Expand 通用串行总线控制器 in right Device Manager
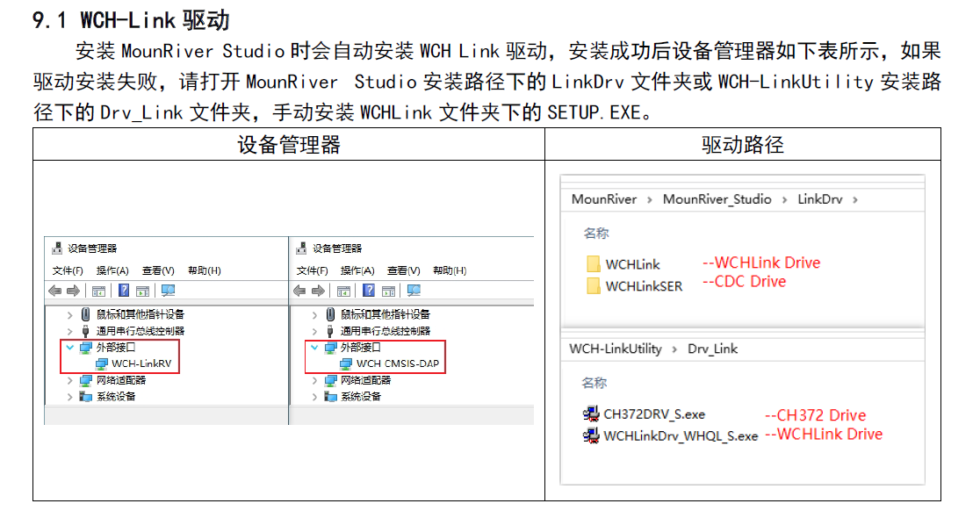980x518 pixels. (x=315, y=331)
